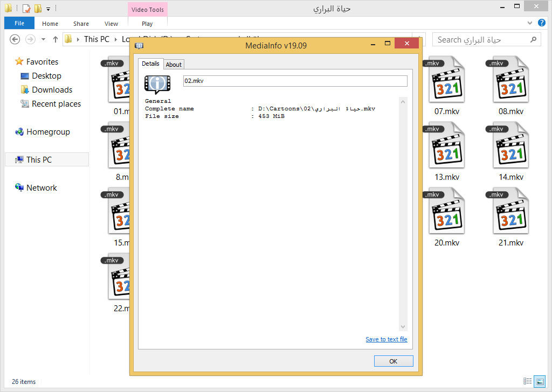Expand the ribbon with chevron arrow
The width and height of the screenshot is (552, 392).
530,23
